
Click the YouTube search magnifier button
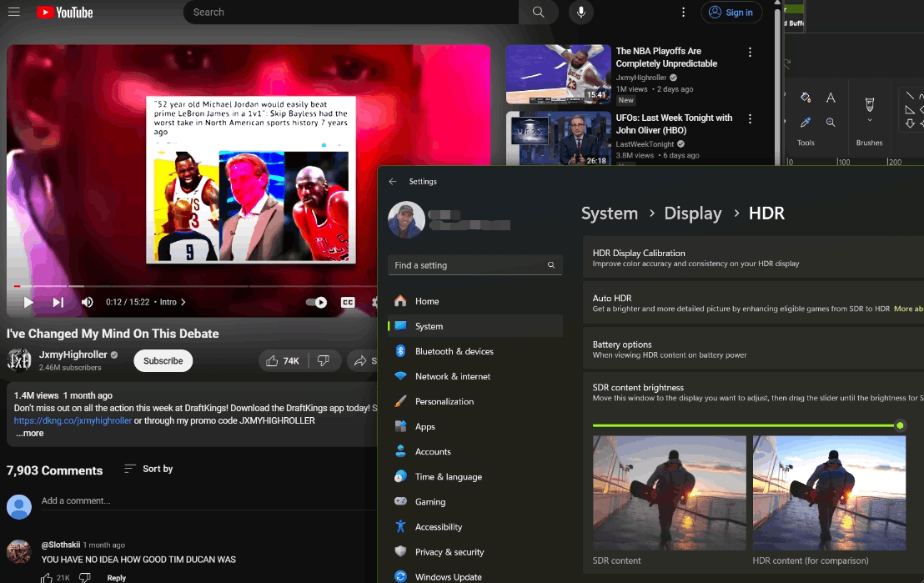(x=538, y=12)
